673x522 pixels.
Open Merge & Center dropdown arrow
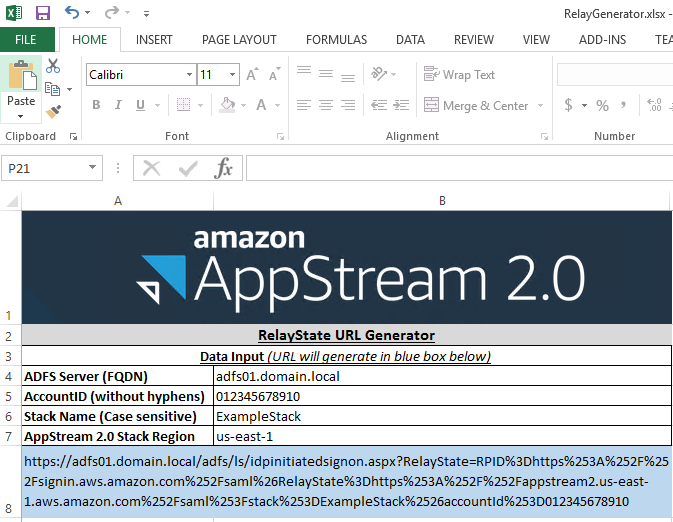click(540, 105)
